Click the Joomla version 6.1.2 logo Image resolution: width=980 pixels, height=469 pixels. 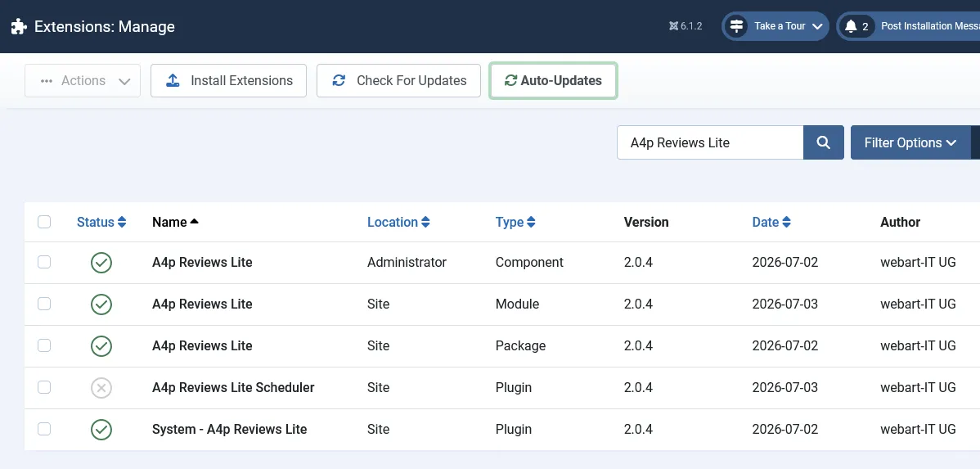click(x=673, y=26)
